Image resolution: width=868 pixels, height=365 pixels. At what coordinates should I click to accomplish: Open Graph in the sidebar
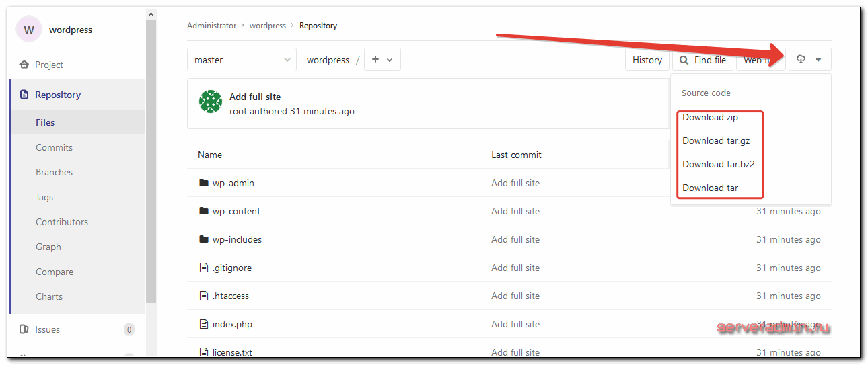48,247
